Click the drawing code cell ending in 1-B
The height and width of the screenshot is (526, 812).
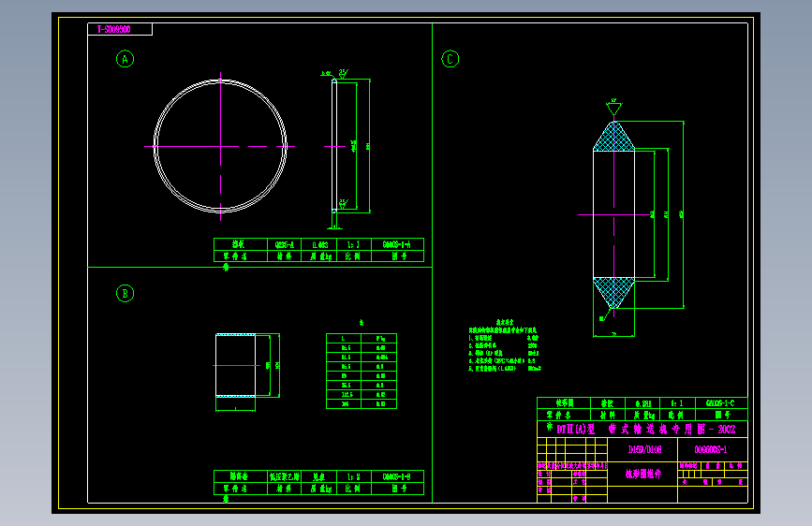click(397, 476)
